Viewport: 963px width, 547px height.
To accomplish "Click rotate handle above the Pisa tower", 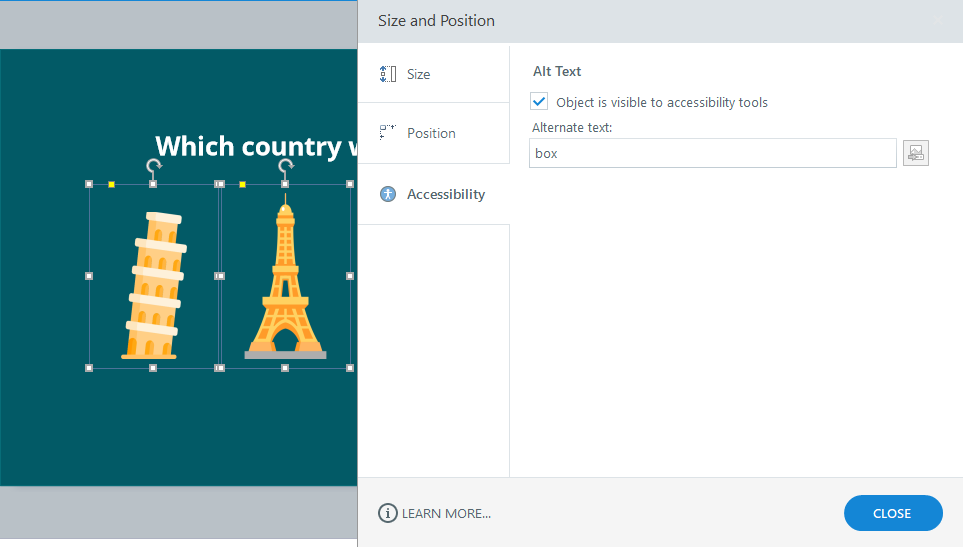I will (153, 165).
